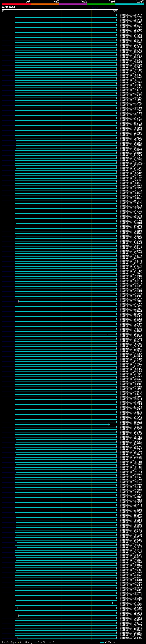Click the short arrowhead of the A9NWZ3 alignment
The height and width of the screenshot is (644, 146).
pyautogui.click(x=109, y=424)
